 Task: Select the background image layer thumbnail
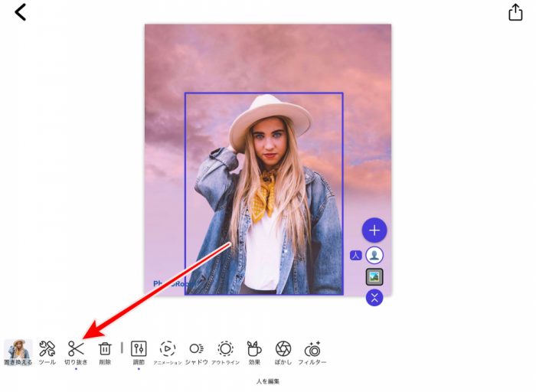click(x=374, y=277)
